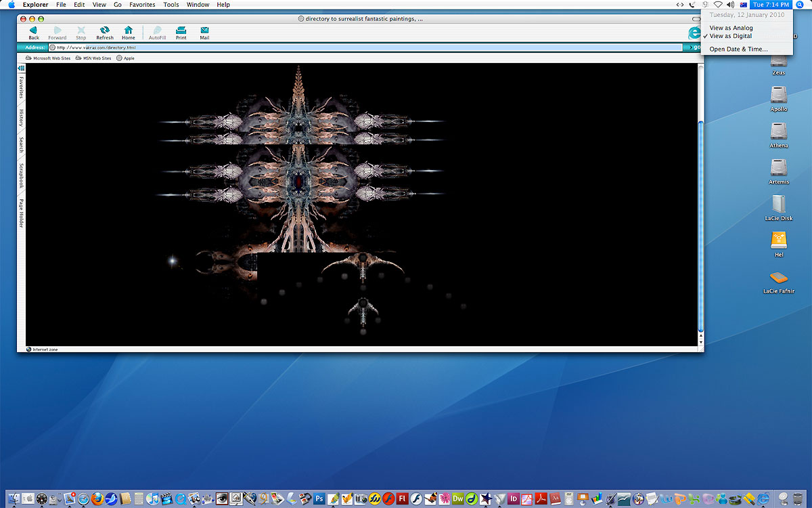Open the Window menu
812x508 pixels.
[x=198, y=5]
